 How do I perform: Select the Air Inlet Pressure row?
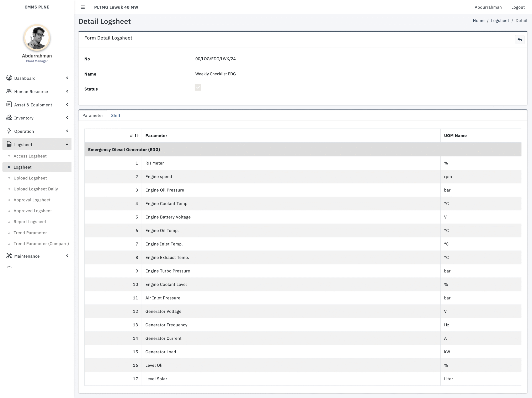pyautogui.click(x=303, y=298)
